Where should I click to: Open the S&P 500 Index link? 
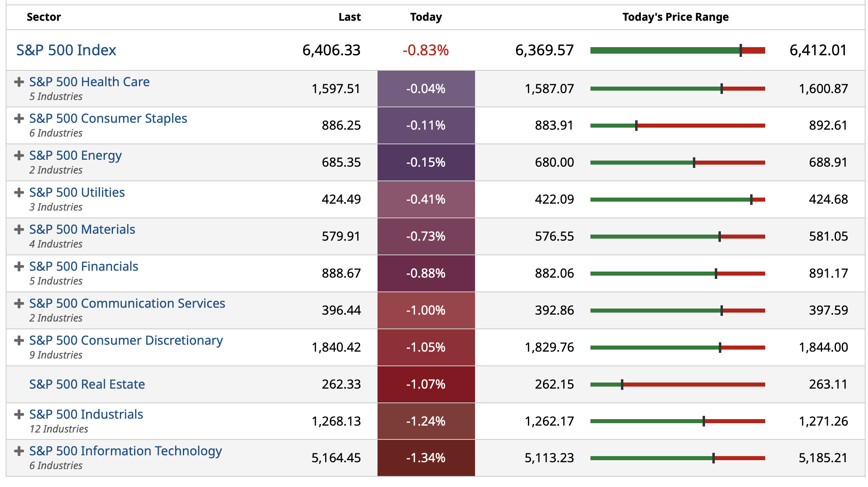66,50
